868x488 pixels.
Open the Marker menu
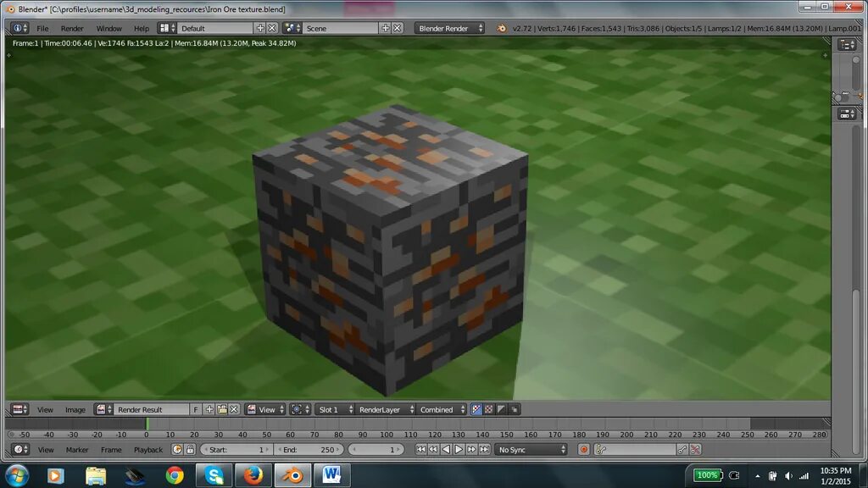click(x=77, y=450)
